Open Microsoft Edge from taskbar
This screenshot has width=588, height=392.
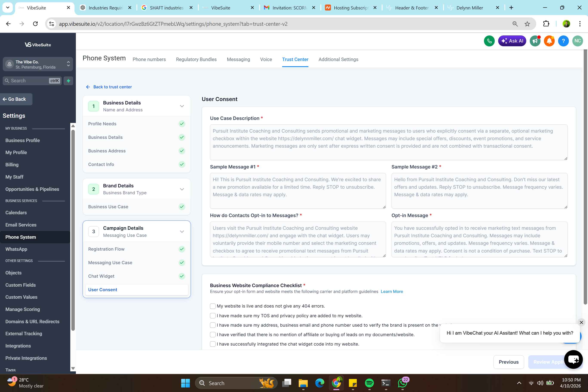320,383
